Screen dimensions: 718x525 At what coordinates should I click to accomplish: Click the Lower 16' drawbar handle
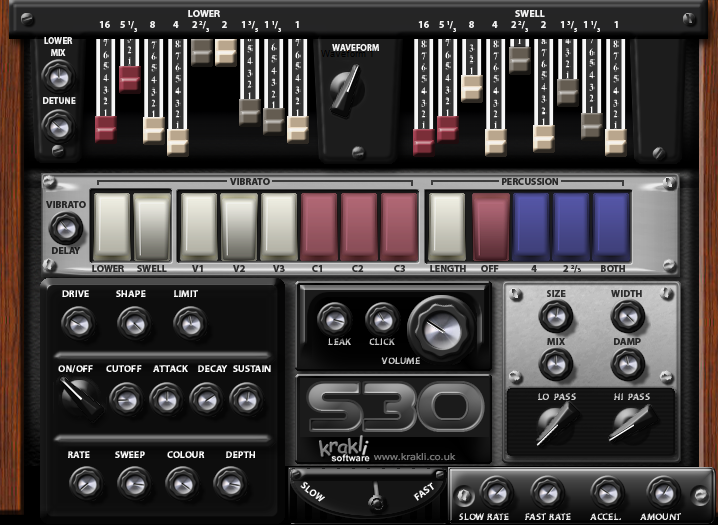point(106,128)
